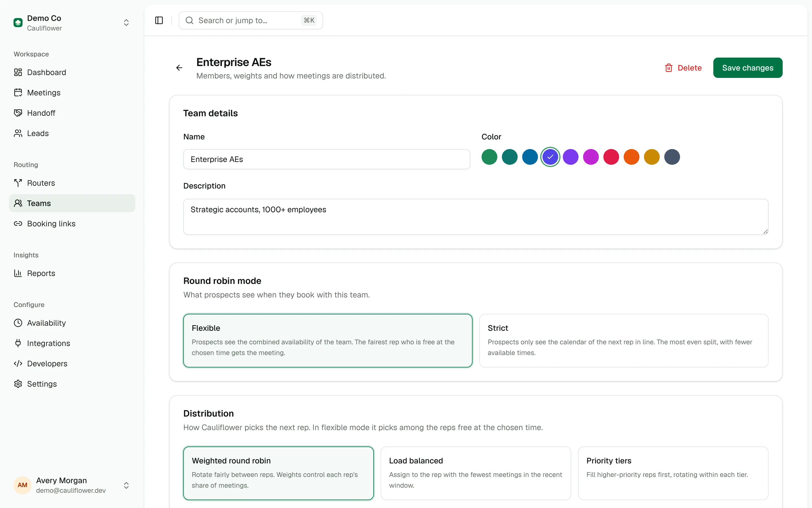Click the Routers split-arrow icon
The width and height of the screenshot is (812, 508).
(18, 183)
